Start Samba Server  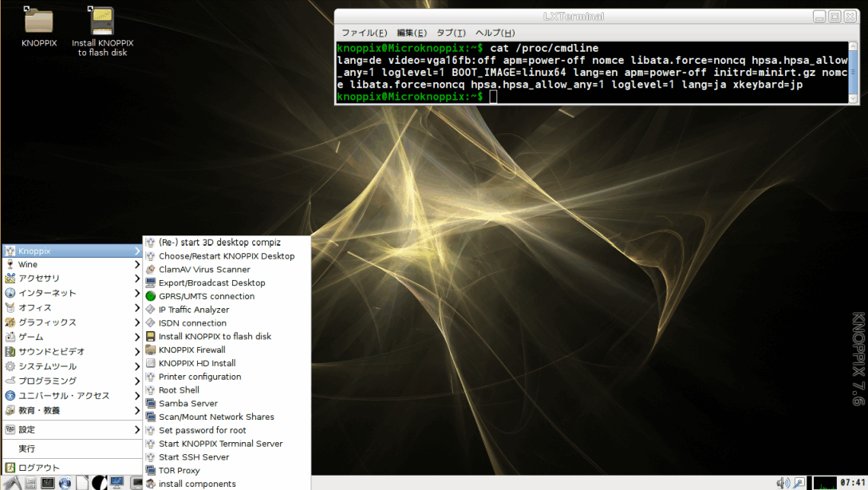coord(227,403)
